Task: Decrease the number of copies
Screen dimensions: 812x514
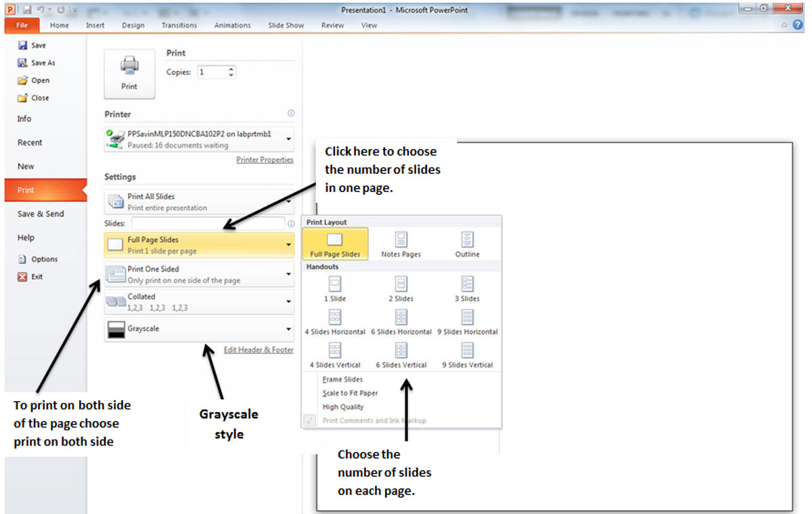Action: pos(231,75)
